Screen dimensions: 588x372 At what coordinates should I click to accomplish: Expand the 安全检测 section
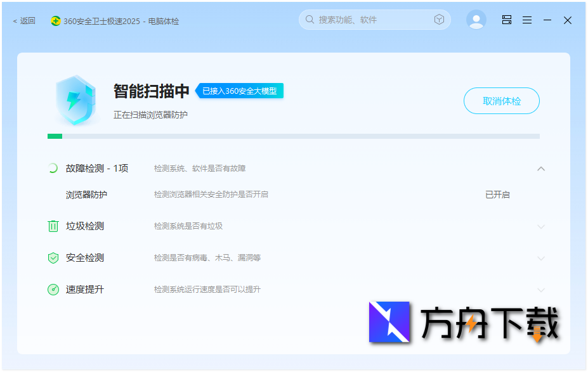coord(541,258)
